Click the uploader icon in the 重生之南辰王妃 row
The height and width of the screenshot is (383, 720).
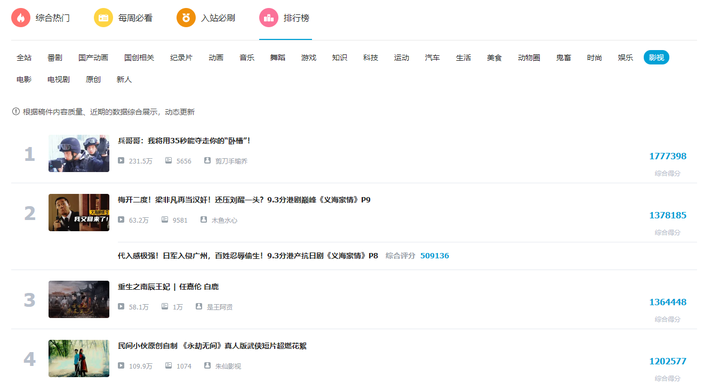199,307
